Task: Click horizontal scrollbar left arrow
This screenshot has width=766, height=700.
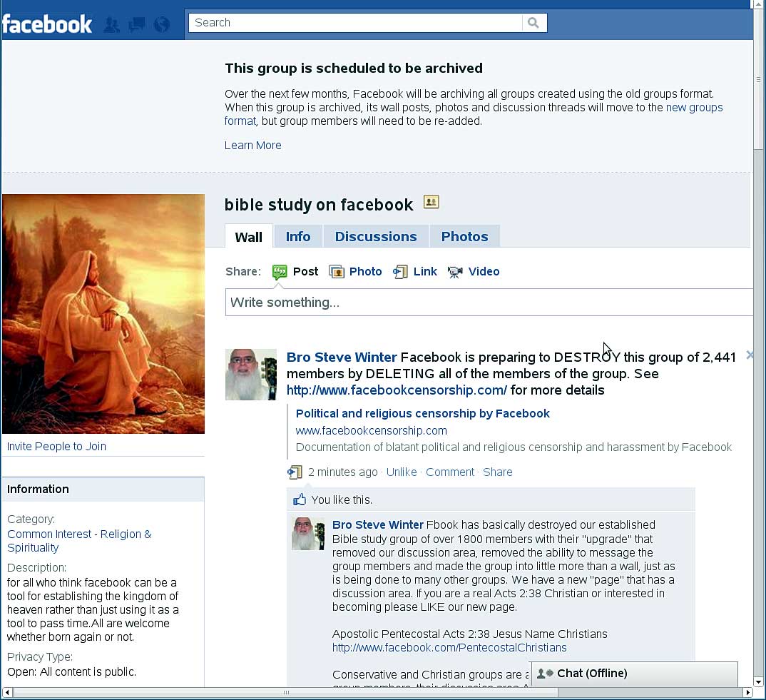Action: click(x=7, y=693)
